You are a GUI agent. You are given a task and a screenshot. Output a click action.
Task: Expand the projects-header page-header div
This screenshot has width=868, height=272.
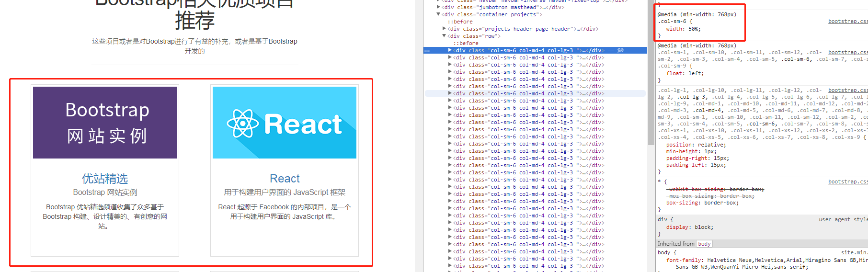coord(444,29)
